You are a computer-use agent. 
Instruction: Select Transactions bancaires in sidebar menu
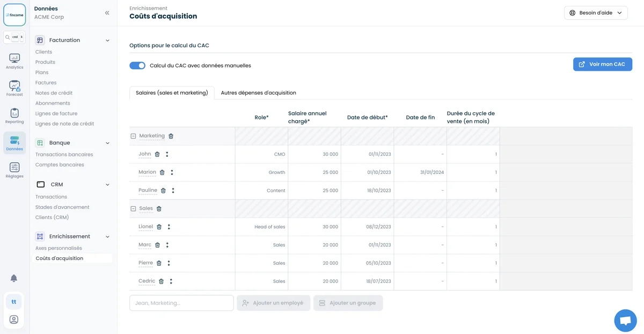[x=64, y=155]
